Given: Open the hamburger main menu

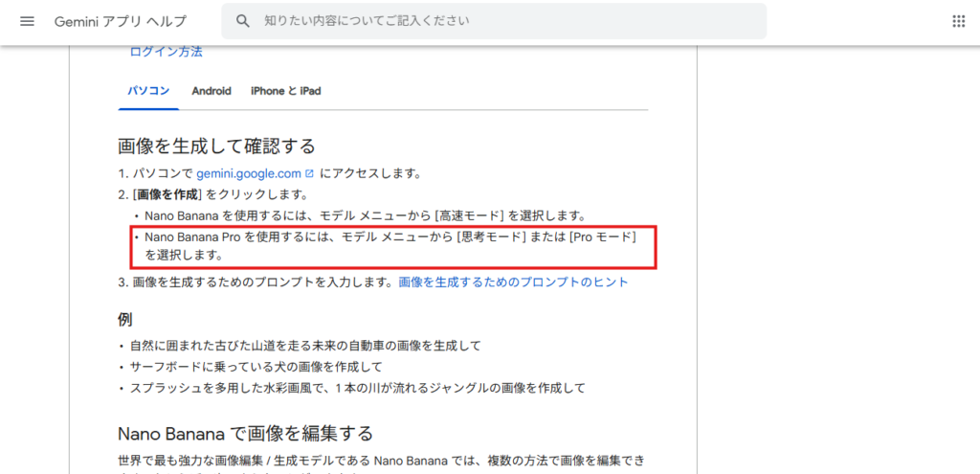Looking at the screenshot, I should point(27,21).
